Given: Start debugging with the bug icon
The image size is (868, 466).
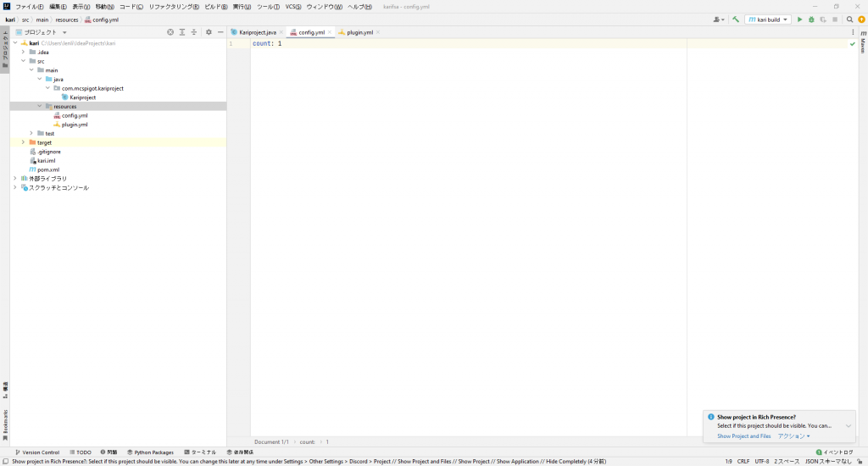Looking at the screenshot, I should [x=811, y=19].
